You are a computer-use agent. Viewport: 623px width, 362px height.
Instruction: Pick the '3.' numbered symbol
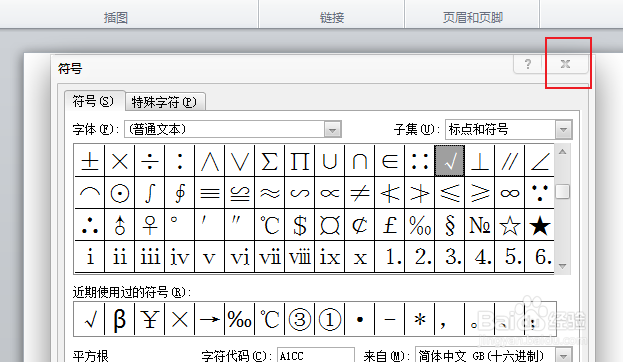click(x=450, y=257)
